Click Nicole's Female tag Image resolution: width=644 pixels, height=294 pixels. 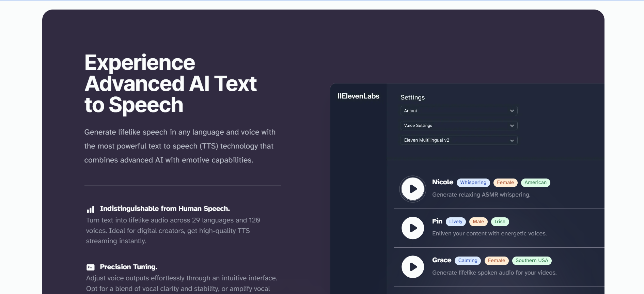[x=505, y=183]
